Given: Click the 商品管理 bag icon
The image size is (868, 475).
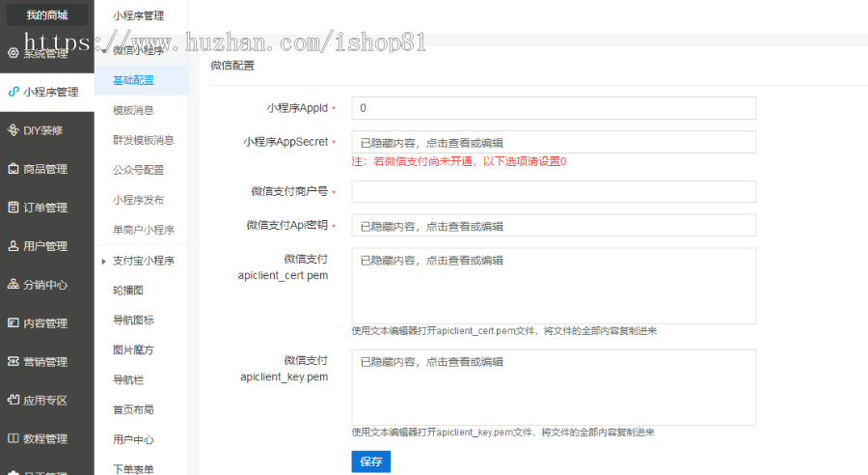Looking at the screenshot, I should pos(14,169).
